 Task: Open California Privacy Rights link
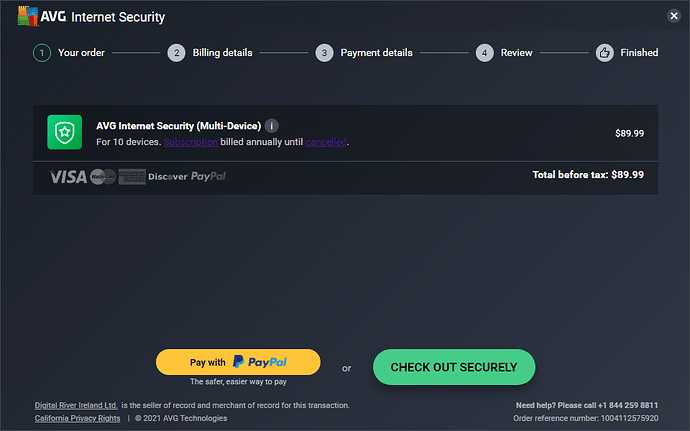(x=77, y=418)
